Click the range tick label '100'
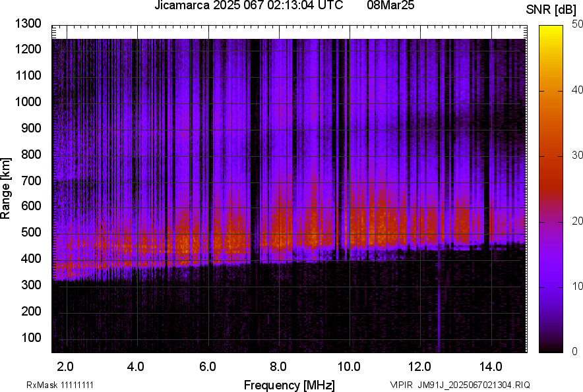This screenshot has height=392, width=583. pyautogui.click(x=31, y=337)
